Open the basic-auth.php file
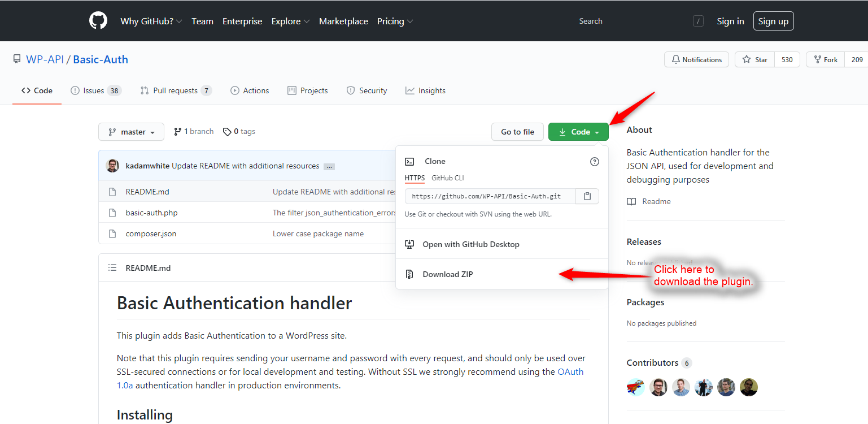This screenshot has height=424, width=868. tap(152, 213)
